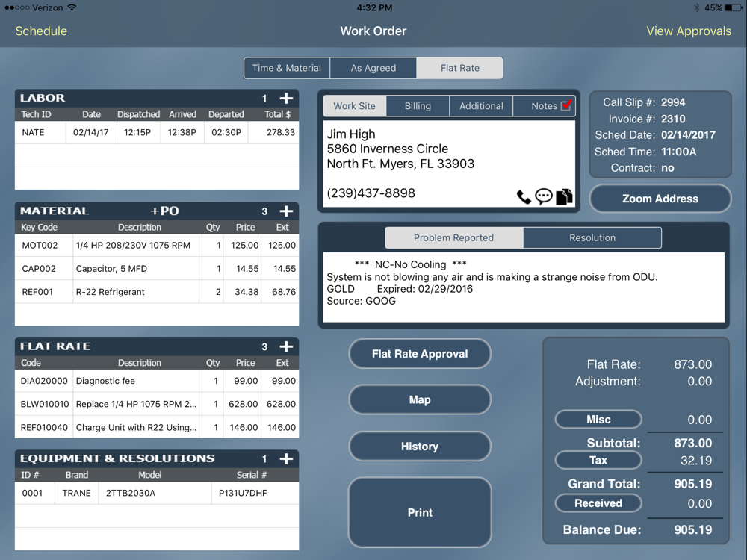Open View Approvals
The image size is (747, 560).
689,31
